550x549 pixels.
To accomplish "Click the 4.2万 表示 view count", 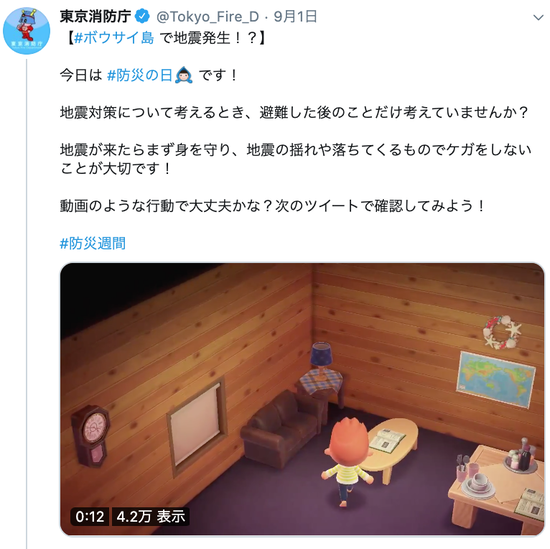I will pyautogui.click(x=150, y=516).
